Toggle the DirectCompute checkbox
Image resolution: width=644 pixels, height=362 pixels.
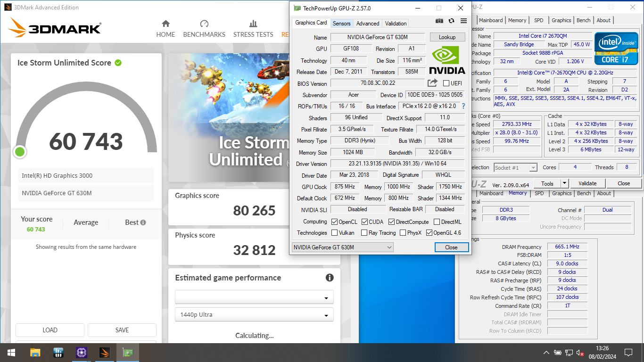pyautogui.click(x=391, y=222)
